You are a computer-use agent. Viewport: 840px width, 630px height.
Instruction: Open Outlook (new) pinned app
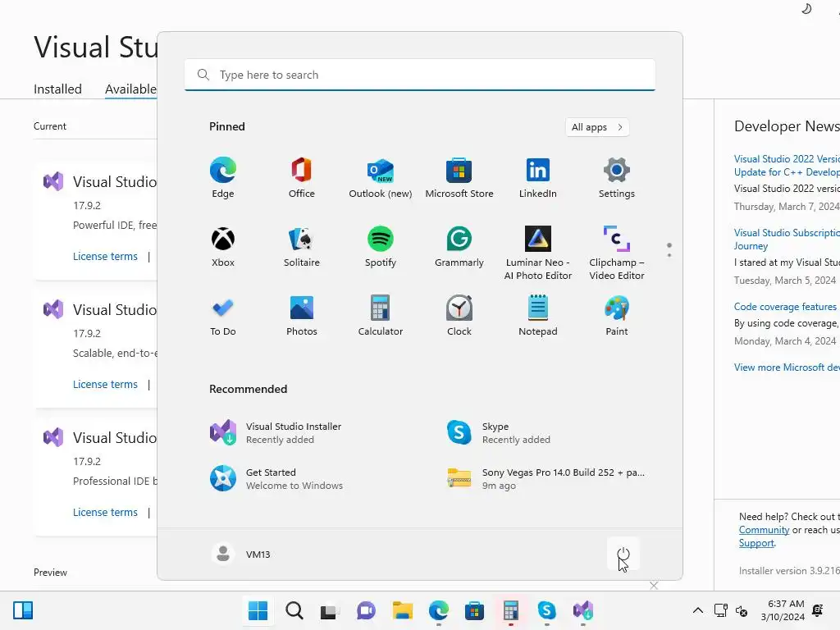[x=381, y=177]
